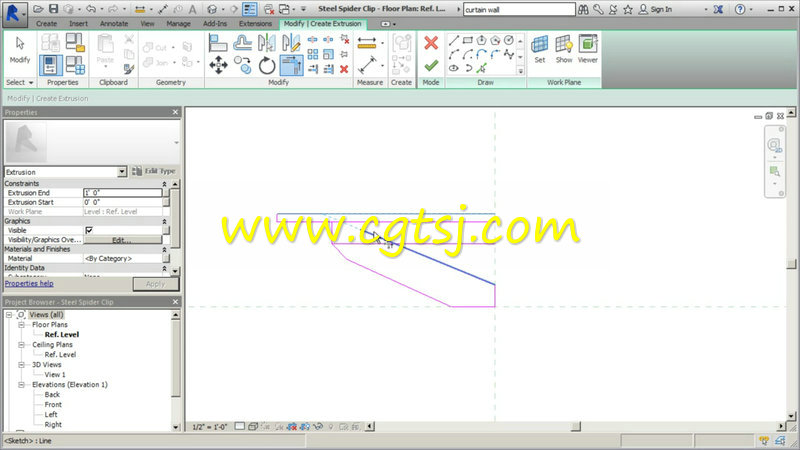Open the Manage ribbon tab
This screenshot has width=800, height=450.
coord(178,24)
